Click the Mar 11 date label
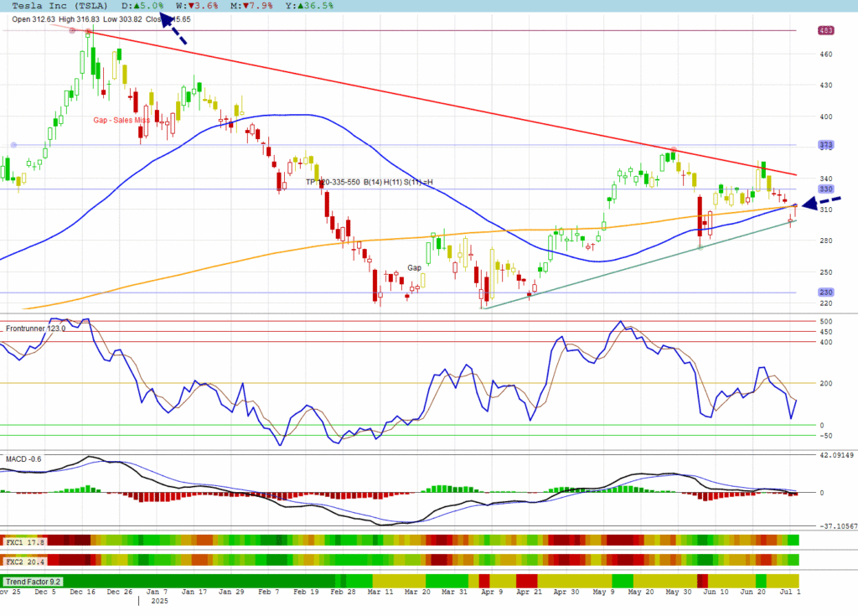Image resolution: width=858 pixels, height=616 pixels. (380, 592)
